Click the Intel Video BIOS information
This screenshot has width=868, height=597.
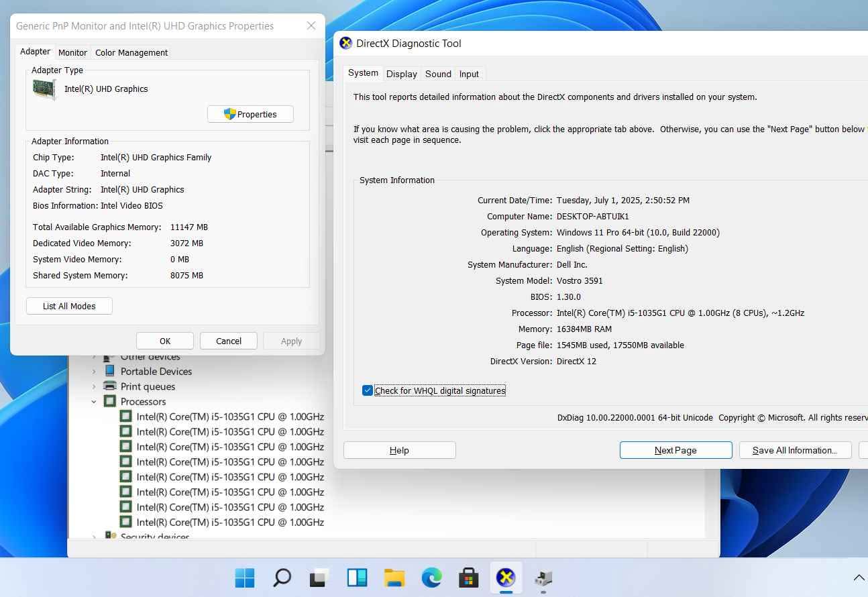tap(131, 206)
